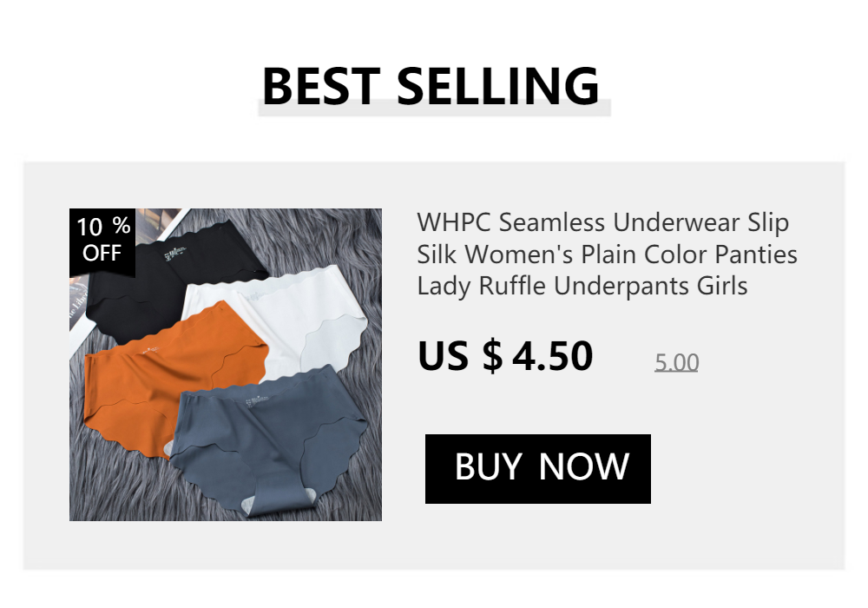Open the product photo thumbnail

(x=226, y=364)
